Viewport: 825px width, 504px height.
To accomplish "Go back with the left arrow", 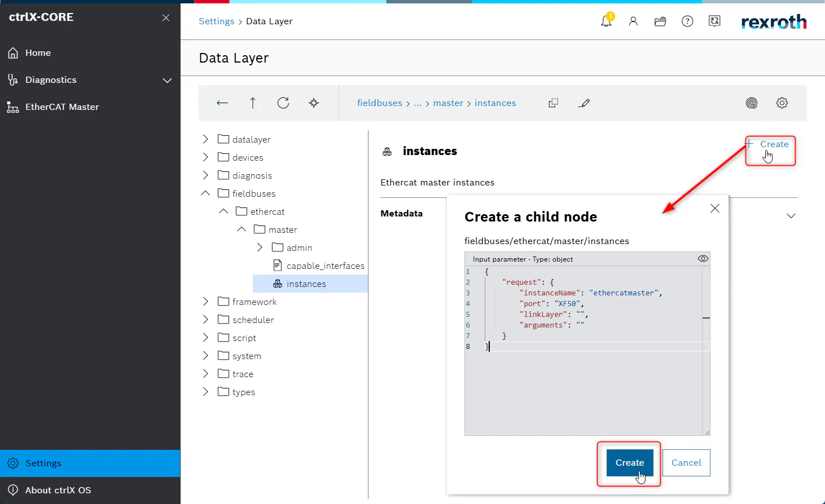I will pyautogui.click(x=222, y=103).
